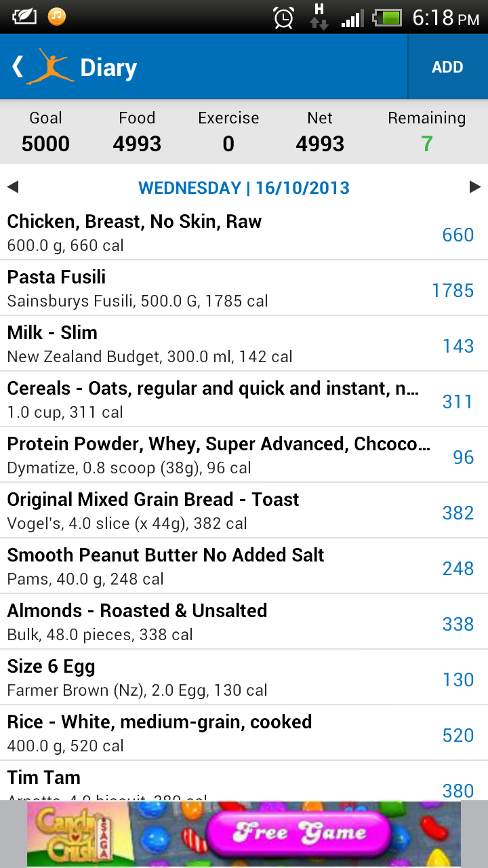This screenshot has width=488, height=868.
Task: Open the Candy Crush Free Game ad
Action: pos(244,834)
